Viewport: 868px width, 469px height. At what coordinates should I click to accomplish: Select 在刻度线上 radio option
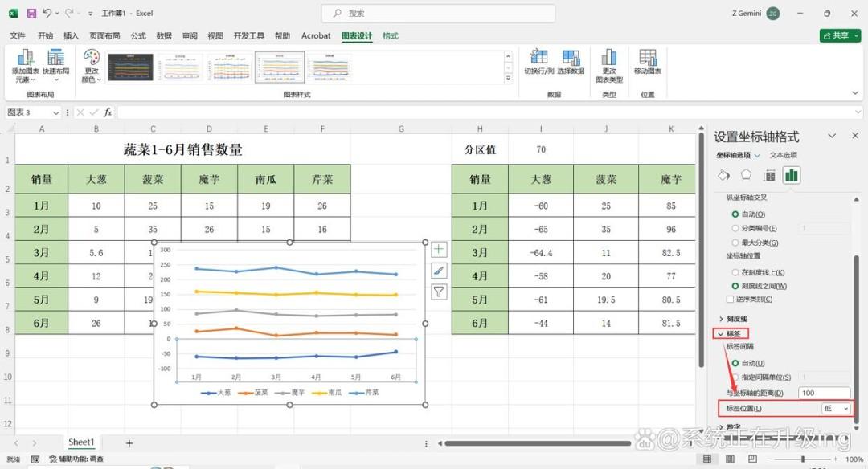735,273
